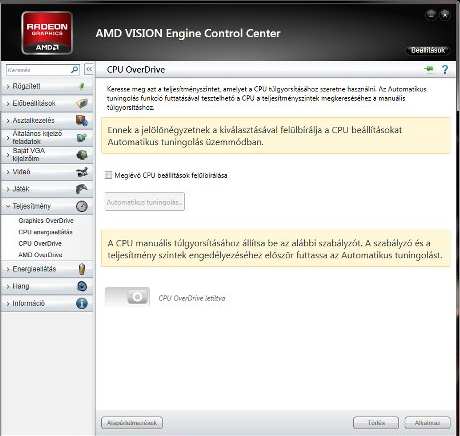Image resolution: width=460 pixels, height=436 pixels.
Task: Click the Alapértelmezések button
Action: (x=132, y=423)
